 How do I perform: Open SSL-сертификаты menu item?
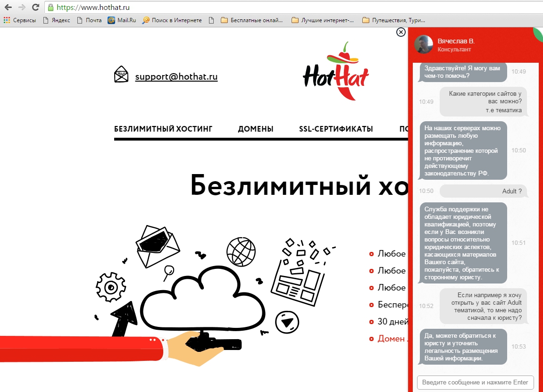coord(336,129)
